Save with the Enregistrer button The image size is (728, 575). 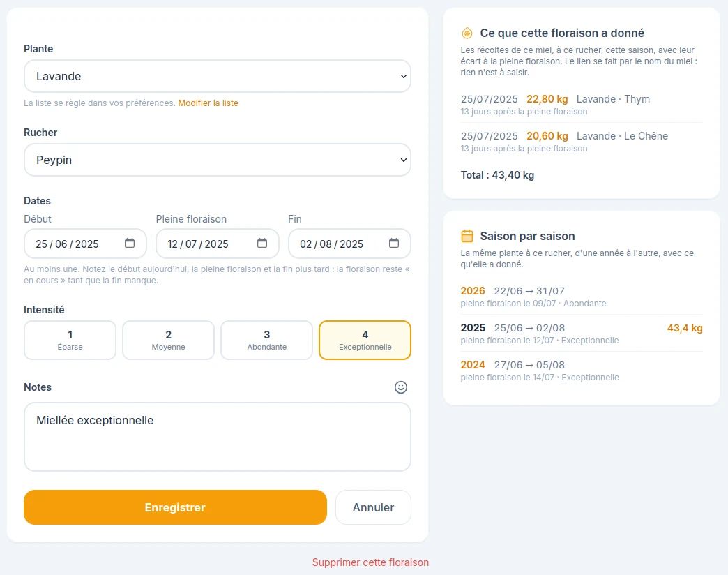(175, 507)
